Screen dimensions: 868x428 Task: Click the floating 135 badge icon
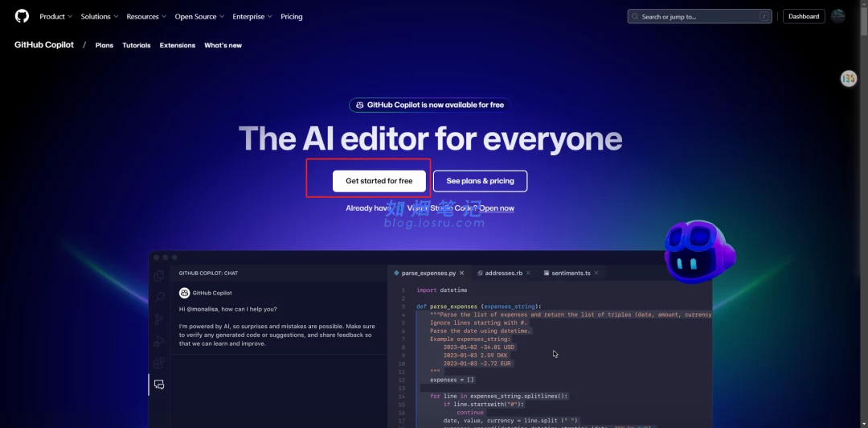tap(849, 79)
